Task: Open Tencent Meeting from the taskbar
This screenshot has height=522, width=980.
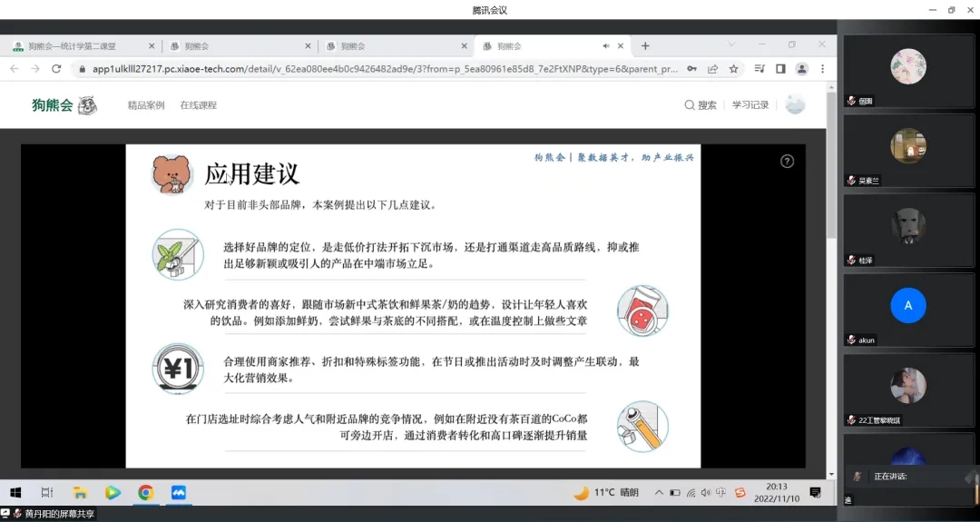Action: pos(179,493)
